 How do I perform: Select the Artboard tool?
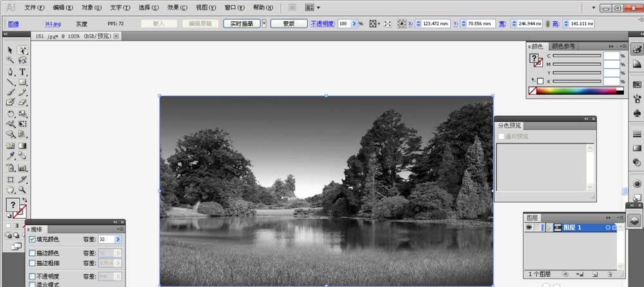pos(10,180)
